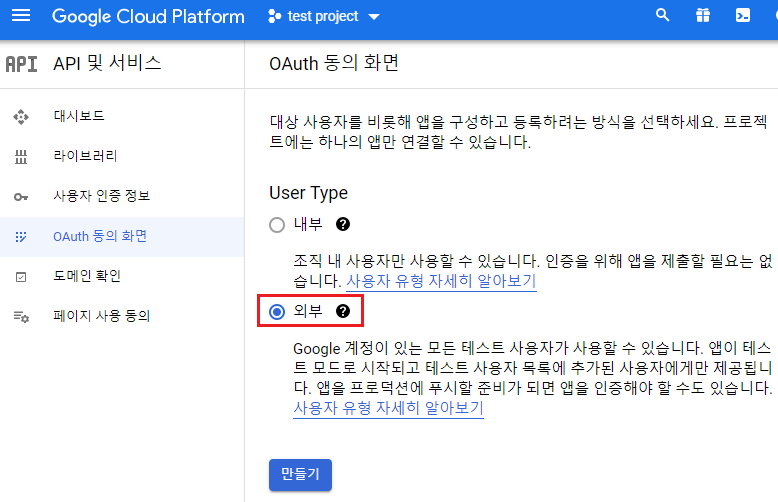The width and height of the screenshot is (778, 502).
Task: Click the 'User Type' section label
Action: point(308,193)
